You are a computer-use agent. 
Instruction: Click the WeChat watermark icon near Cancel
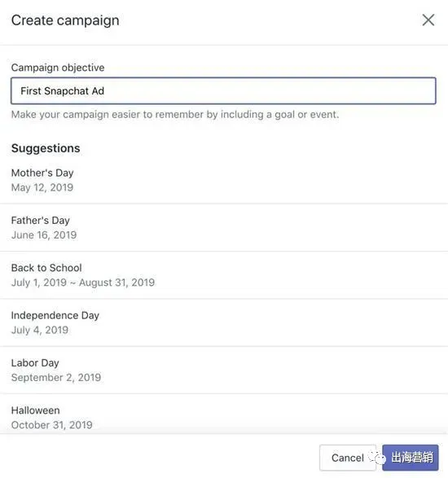[378, 458]
